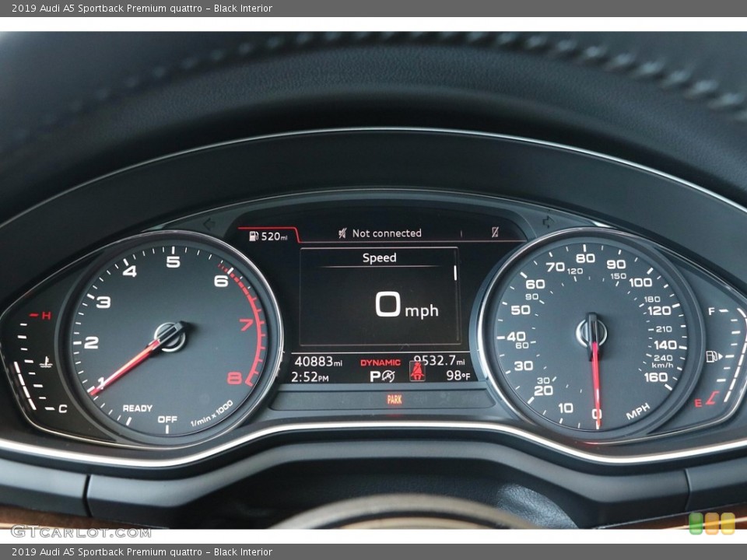This screenshot has width=747, height=560.
Task: Click the 1/min x 1000 tachometer unit label
Action: click(x=212, y=413)
